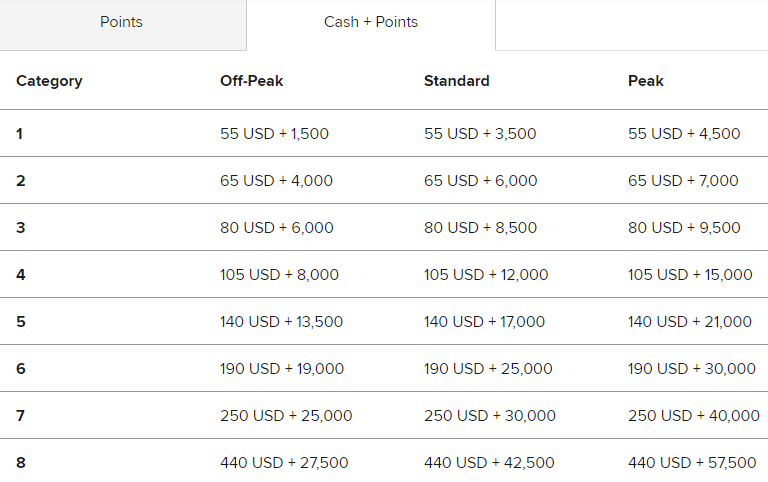
Task: Click the 80 USD + 9,500 cell
Action: (x=684, y=228)
